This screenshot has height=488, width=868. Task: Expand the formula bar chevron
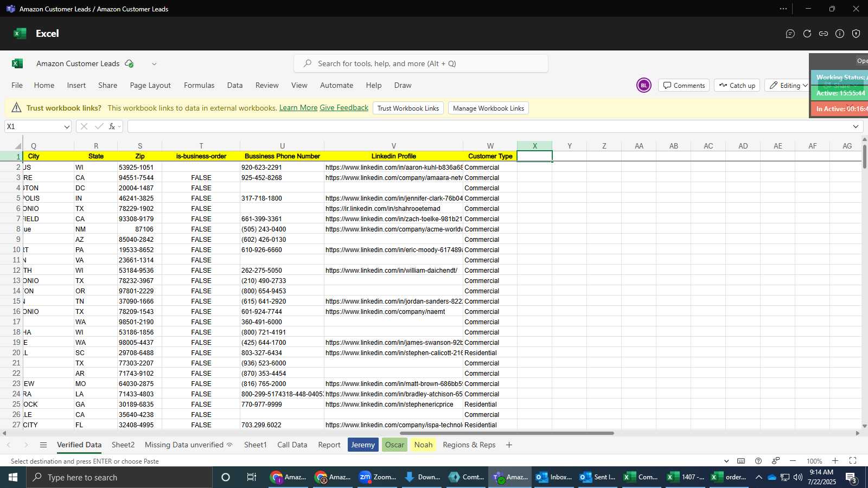tap(856, 126)
